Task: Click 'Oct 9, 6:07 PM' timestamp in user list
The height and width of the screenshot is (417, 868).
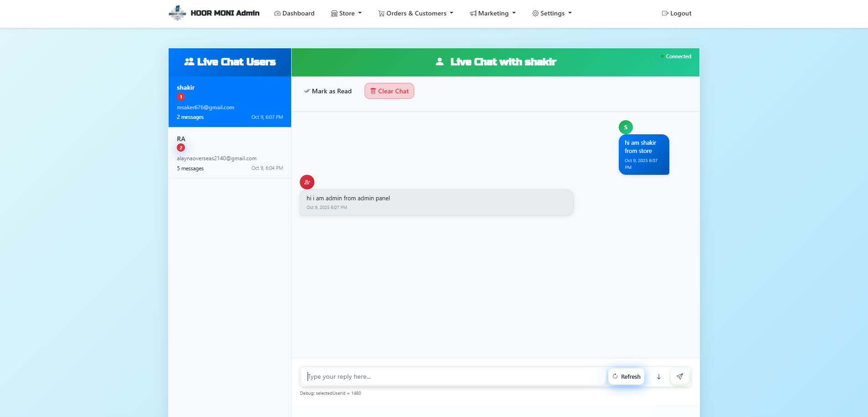Action: coord(267,117)
